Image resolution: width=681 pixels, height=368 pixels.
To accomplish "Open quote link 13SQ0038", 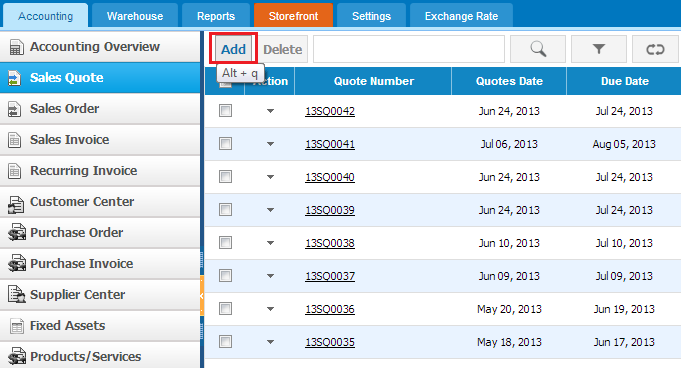I will pos(330,243).
